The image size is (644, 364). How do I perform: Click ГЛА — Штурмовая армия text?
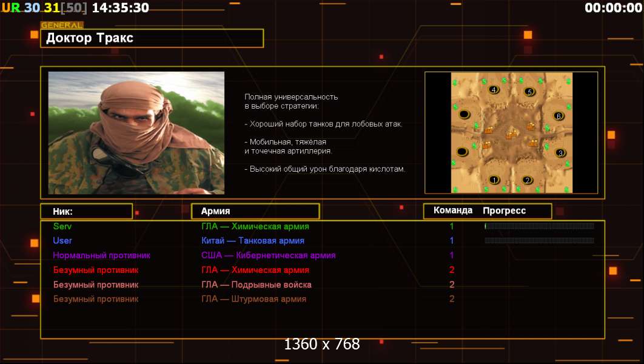253,299
